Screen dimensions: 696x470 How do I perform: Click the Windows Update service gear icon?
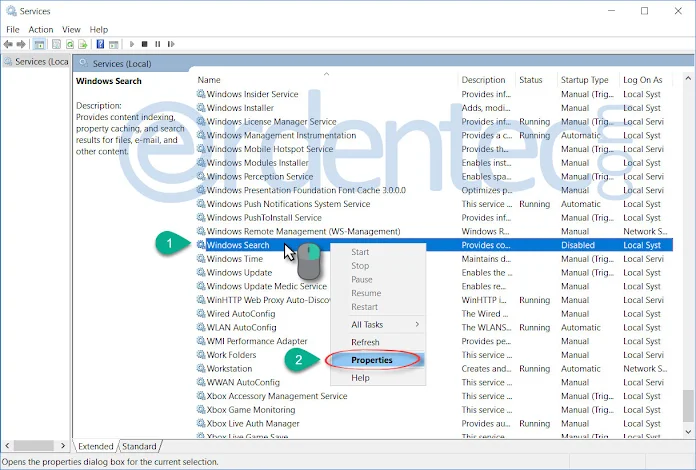point(201,272)
